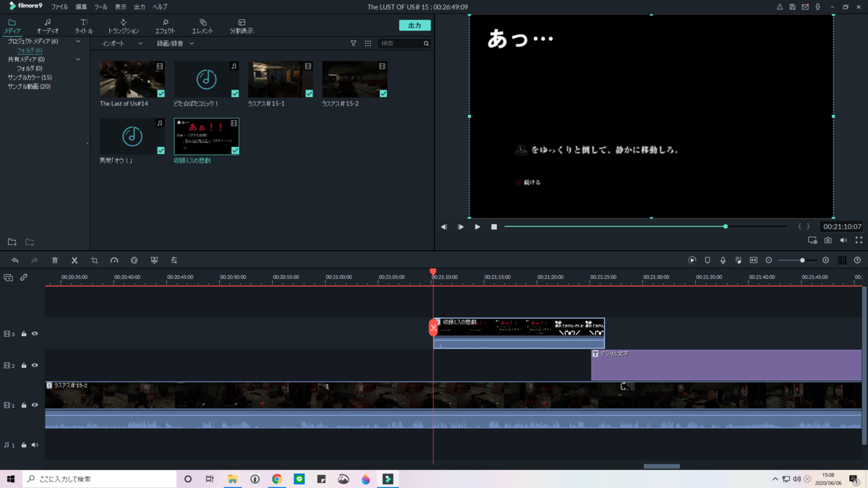Click the render preview icon
Image resolution: width=868 pixels, height=488 pixels.
[x=692, y=260]
